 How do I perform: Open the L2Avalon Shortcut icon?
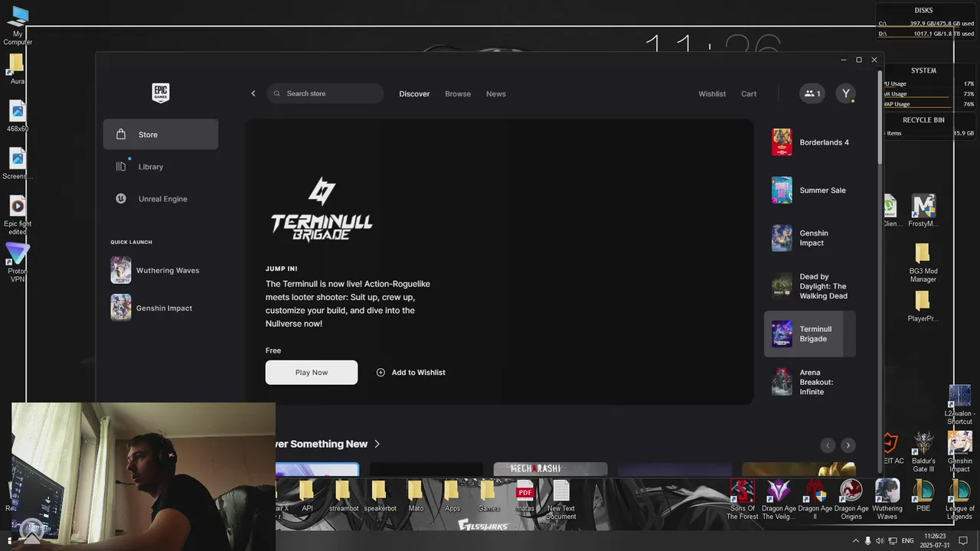(x=959, y=405)
